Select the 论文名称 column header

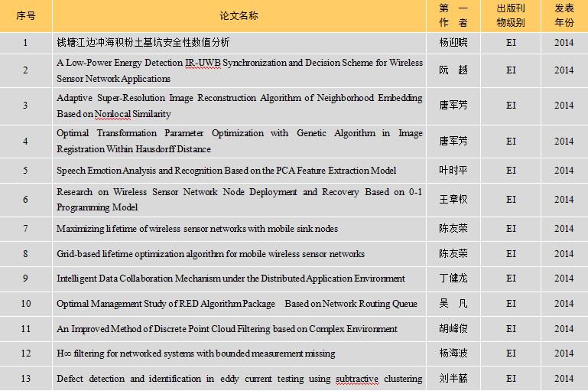(239, 15)
